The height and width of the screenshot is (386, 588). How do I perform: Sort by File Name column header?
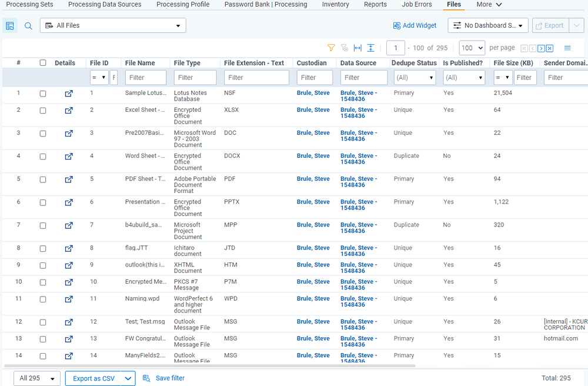[140, 63]
